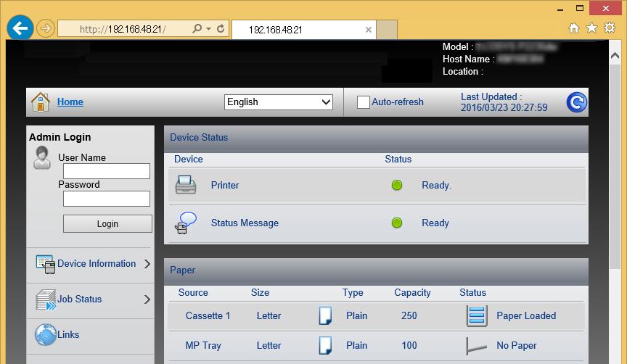Click the green Status Message indicator
627x364 pixels.
(x=397, y=223)
